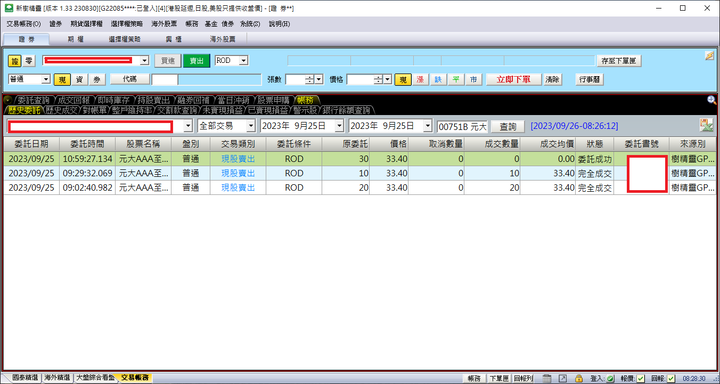Click the 買進 buy button

pos(167,61)
